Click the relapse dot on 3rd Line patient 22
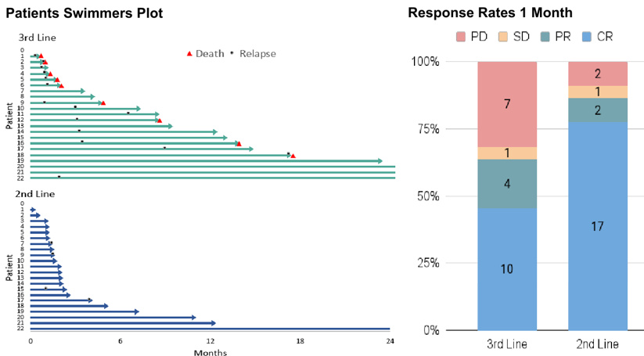 coord(59,177)
